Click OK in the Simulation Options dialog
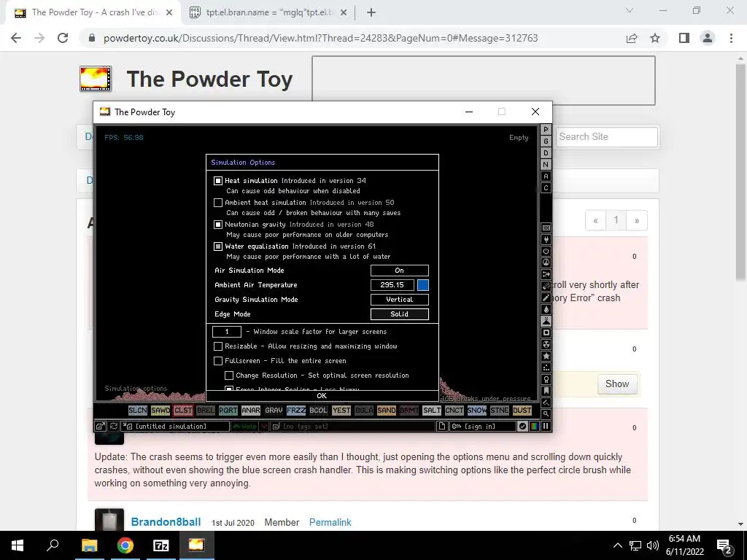 point(322,396)
